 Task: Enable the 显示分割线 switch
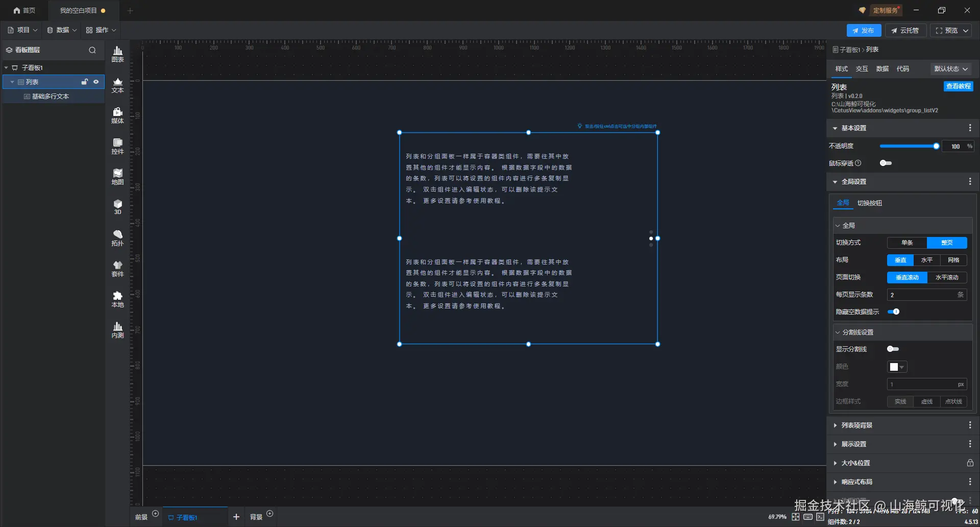point(893,349)
